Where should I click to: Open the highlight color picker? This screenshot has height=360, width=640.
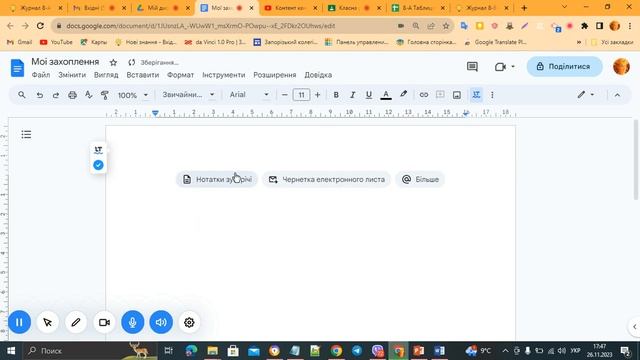pos(403,94)
